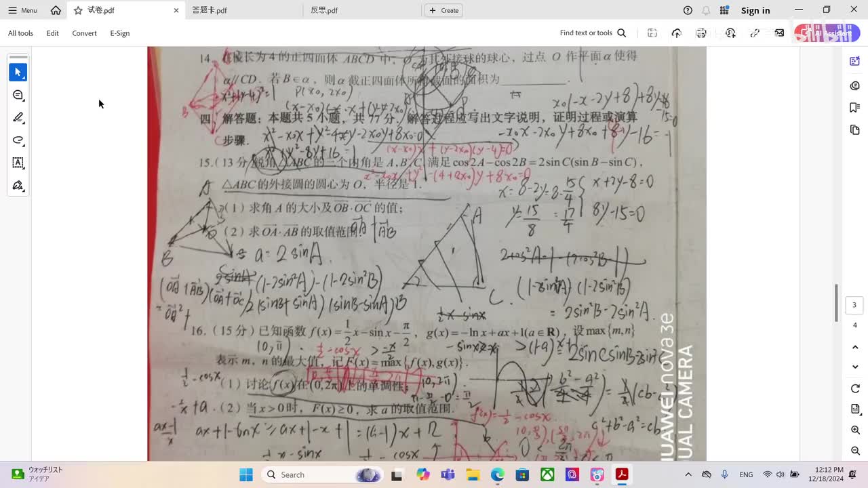Click the send by email icon
Screen dimensions: 868x488
point(779,33)
